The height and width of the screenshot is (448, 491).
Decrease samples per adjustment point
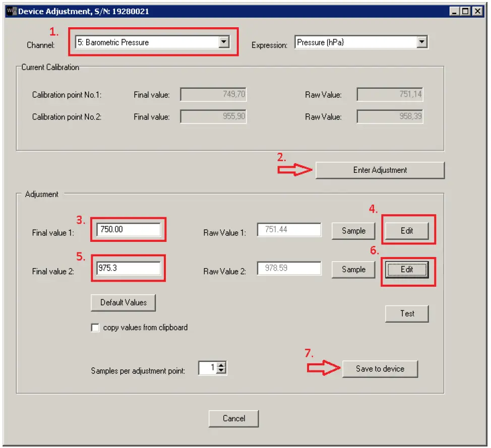222,371
